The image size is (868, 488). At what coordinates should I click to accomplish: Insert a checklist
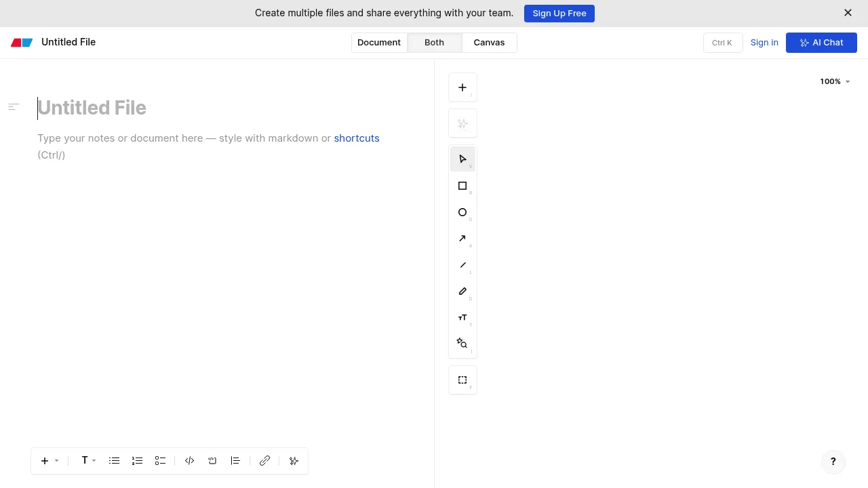pos(160,461)
